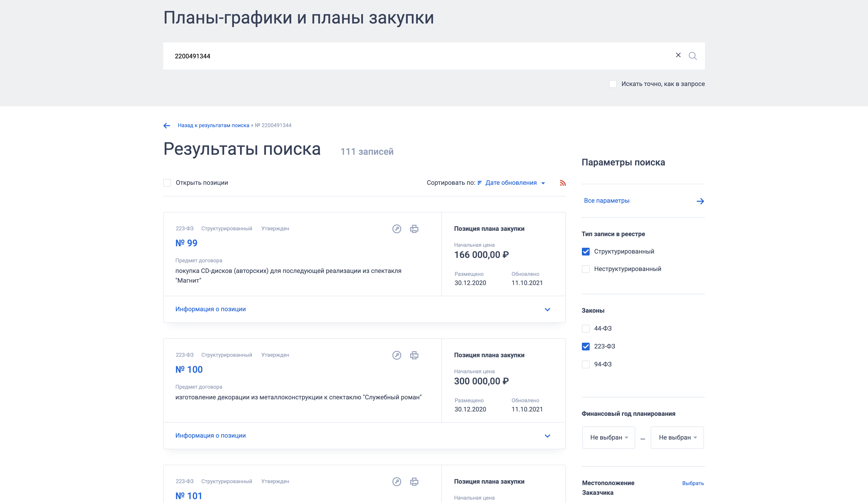Uncheck the Структурированный checkbox
The image size is (868, 503).
tap(586, 252)
